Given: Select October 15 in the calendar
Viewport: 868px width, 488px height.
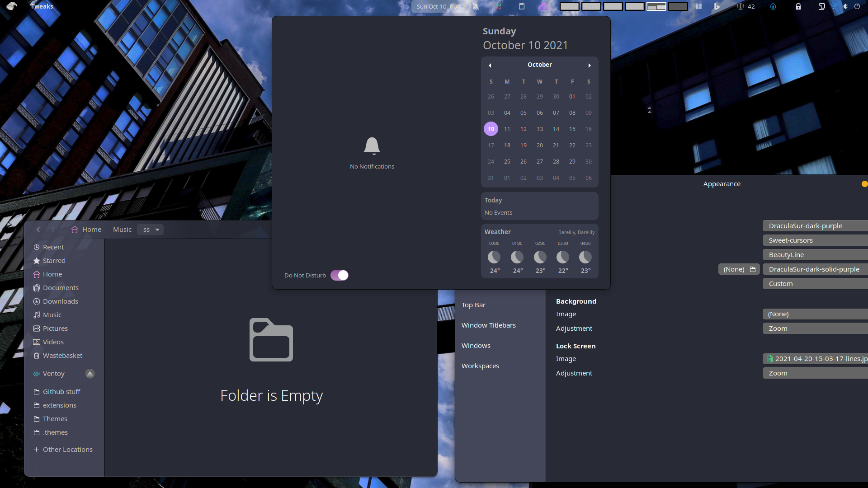Looking at the screenshot, I should pyautogui.click(x=572, y=129).
